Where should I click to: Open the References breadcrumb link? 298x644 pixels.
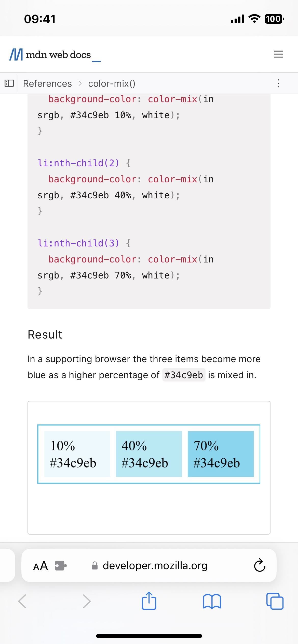coord(47,83)
